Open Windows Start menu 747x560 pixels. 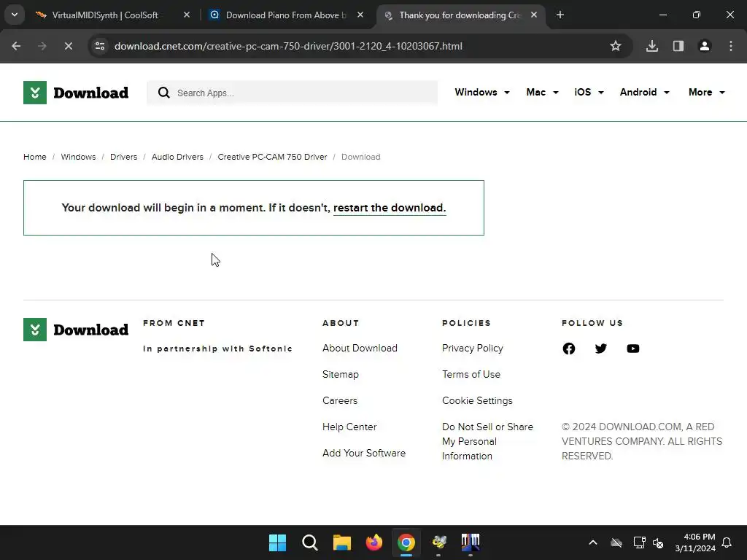pos(277,542)
